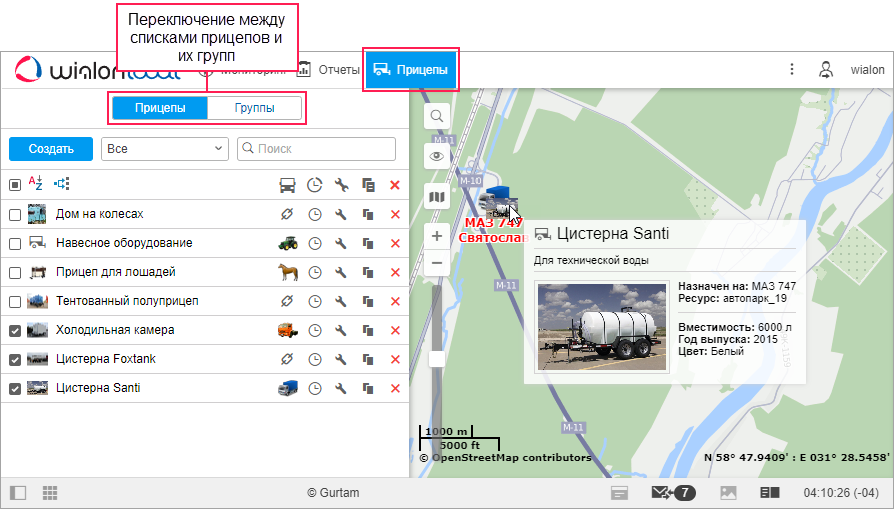Toggle map visibility eye button
This screenshot has width=894, height=509.
(x=437, y=156)
